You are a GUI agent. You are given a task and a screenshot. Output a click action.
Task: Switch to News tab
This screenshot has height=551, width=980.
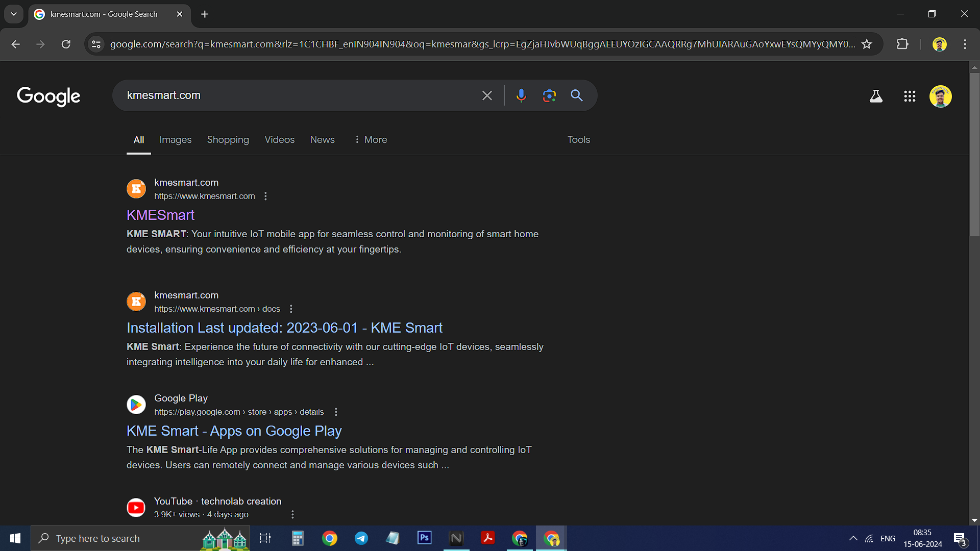[x=323, y=140]
